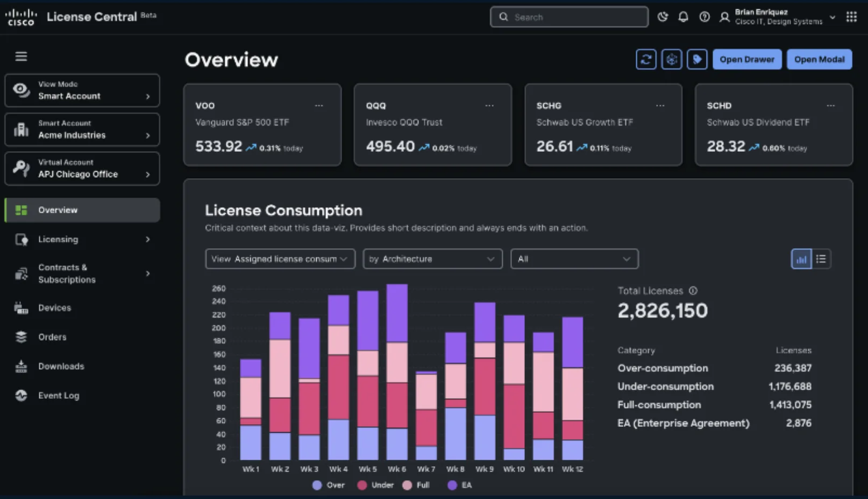This screenshot has width=868, height=499.
Task: Expand the View Mode Smart Account selector
Action: 82,90
